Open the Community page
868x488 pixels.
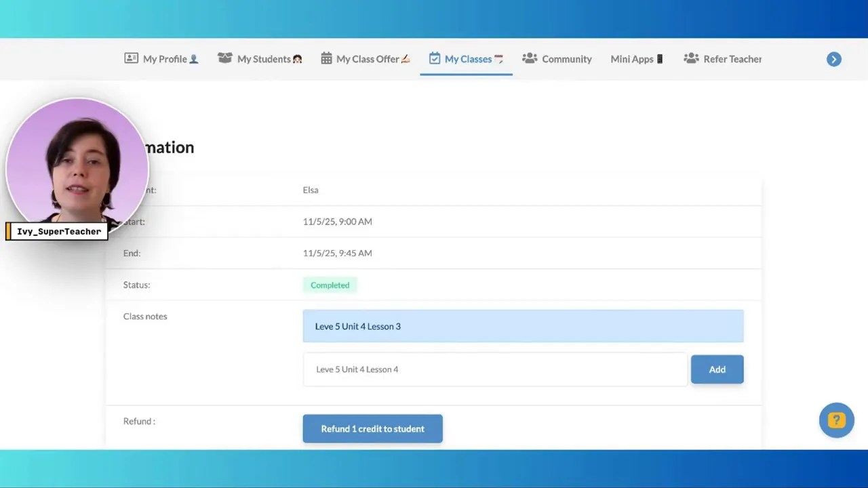point(567,59)
